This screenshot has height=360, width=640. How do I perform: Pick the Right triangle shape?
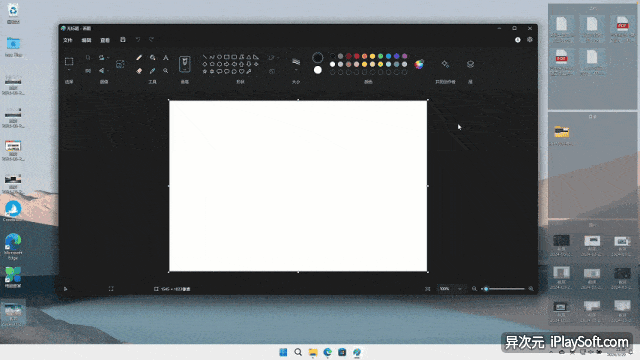click(x=256, y=57)
